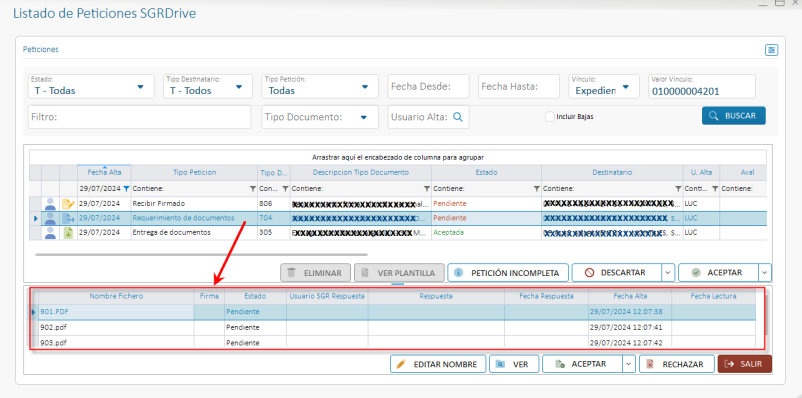This screenshot has height=398, width=802.
Task: Focus the Filtro text input
Action: click(140, 117)
